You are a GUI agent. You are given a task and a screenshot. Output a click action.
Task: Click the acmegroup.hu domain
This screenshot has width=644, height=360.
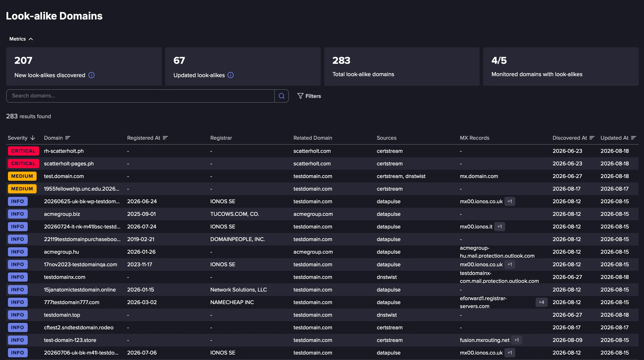tap(61, 252)
